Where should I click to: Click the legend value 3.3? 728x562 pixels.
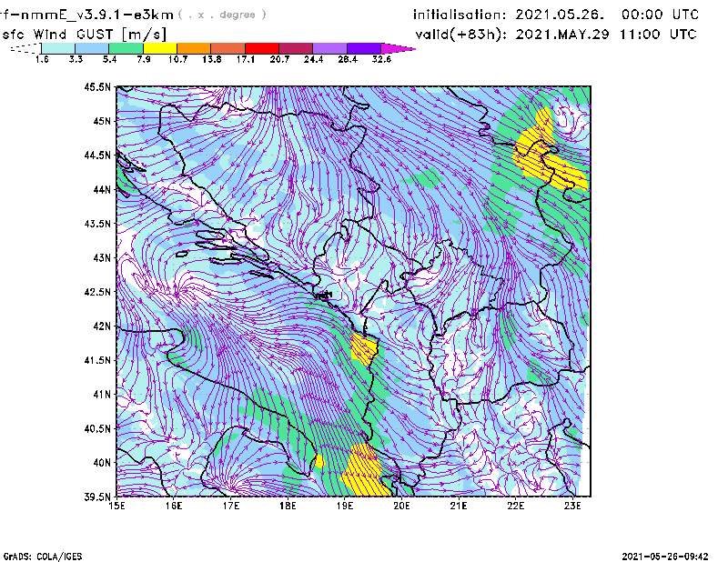point(76,59)
